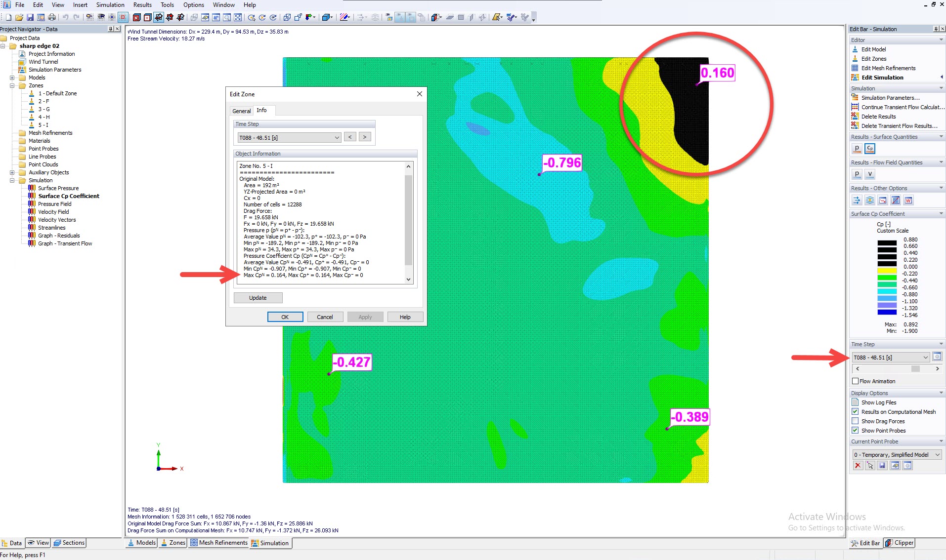This screenshot has height=560, width=946.
Task: Show flow field velocity 'v' result
Action: (x=870, y=174)
